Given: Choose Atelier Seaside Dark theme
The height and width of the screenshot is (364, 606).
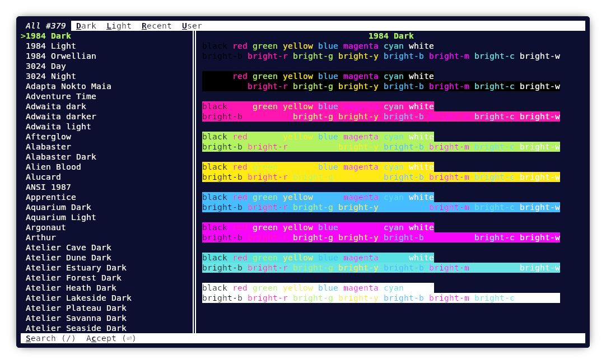Looking at the screenshot, I should (x=76, y=328).
